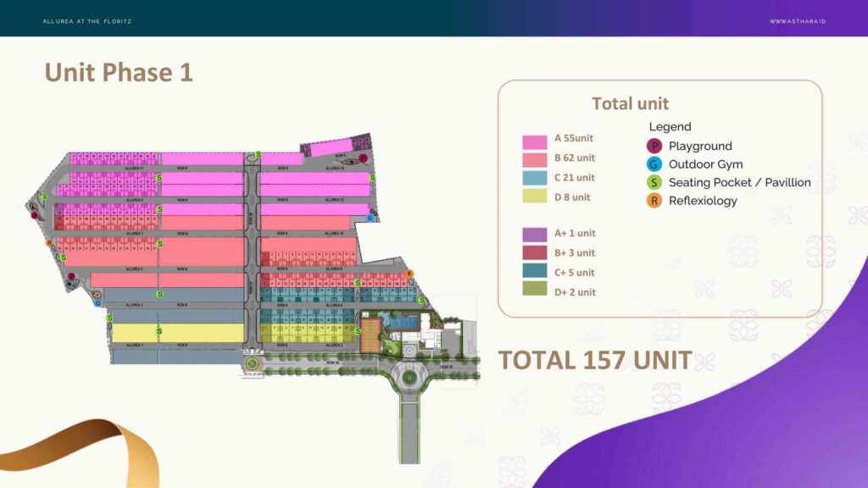868x488 pixels.
Task: Click the TOTAL 157 UNIT text
Action: 594,360
